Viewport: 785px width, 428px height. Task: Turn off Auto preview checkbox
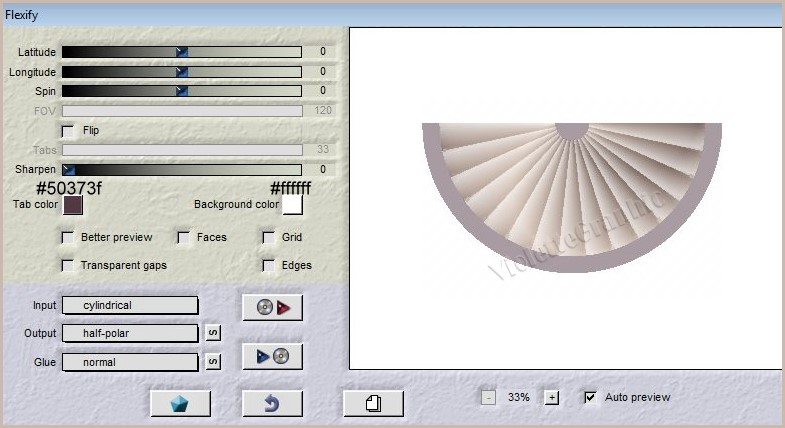click(591, 397)
